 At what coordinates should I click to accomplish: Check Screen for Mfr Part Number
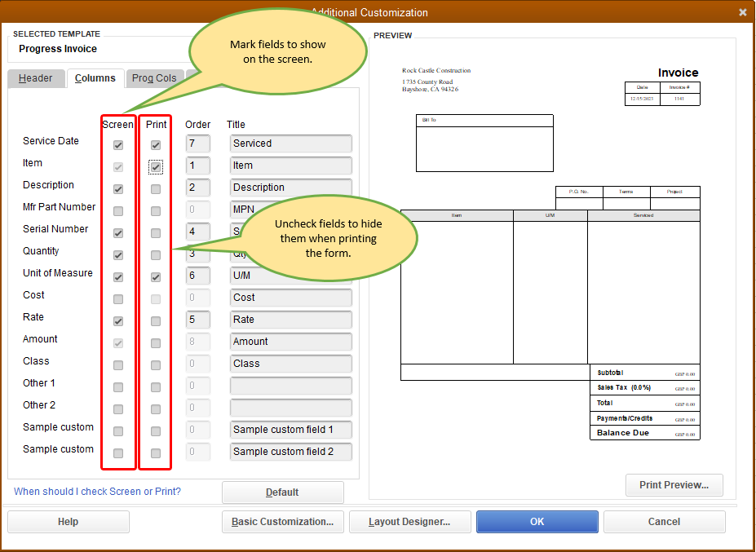click(118, 210)
